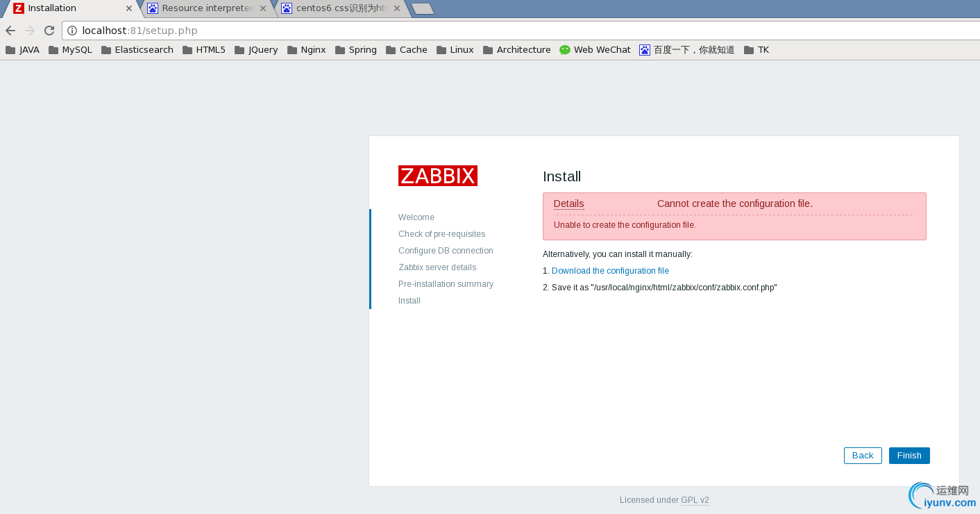
Task: Click the Zabbix server details step
Action: pos(437,267)
